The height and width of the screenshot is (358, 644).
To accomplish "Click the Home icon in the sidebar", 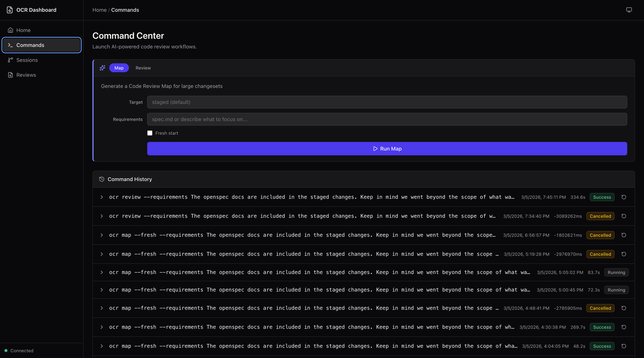I will (10, 30).
